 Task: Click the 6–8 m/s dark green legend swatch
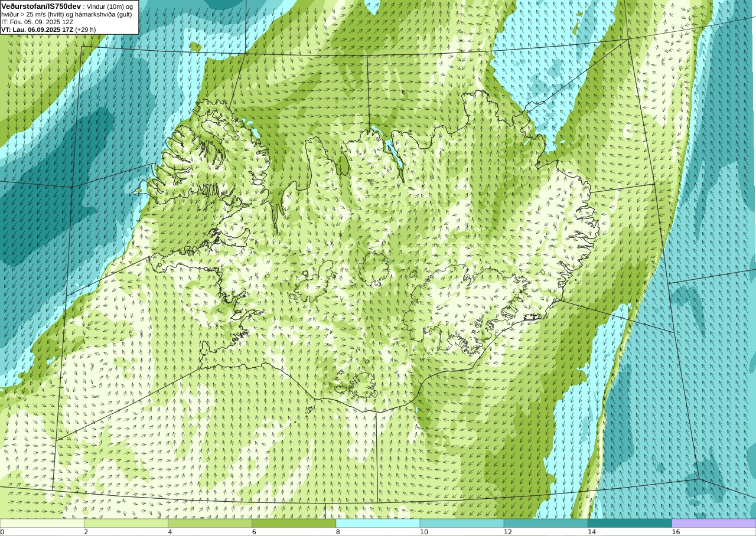pos(294,523)
